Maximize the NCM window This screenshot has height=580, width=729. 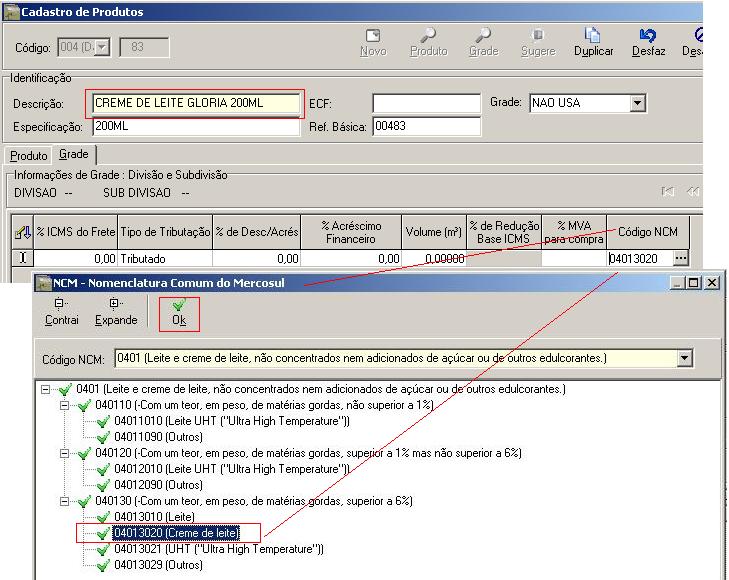(693, 283)
